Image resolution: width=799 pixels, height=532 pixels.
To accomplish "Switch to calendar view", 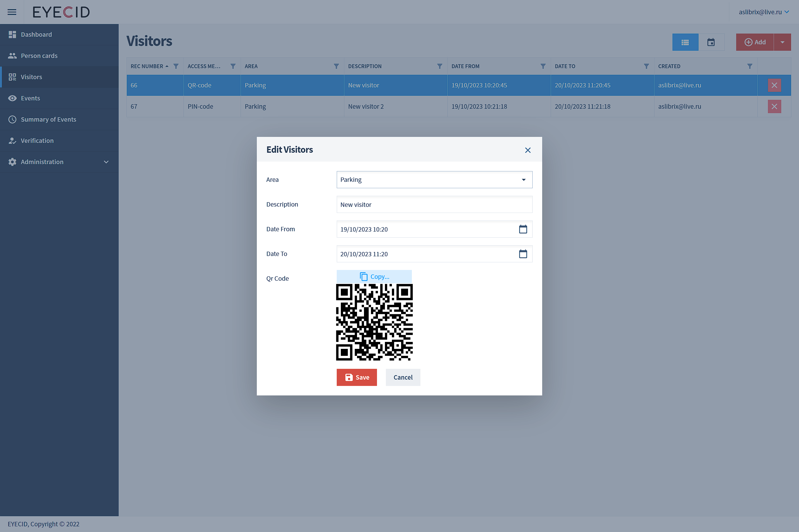I will click(x=711, y=42).
